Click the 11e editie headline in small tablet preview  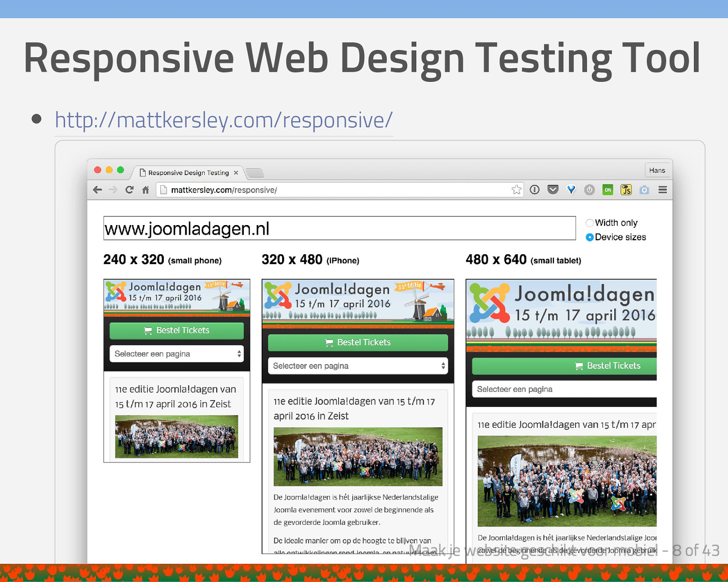coord(567,425)
